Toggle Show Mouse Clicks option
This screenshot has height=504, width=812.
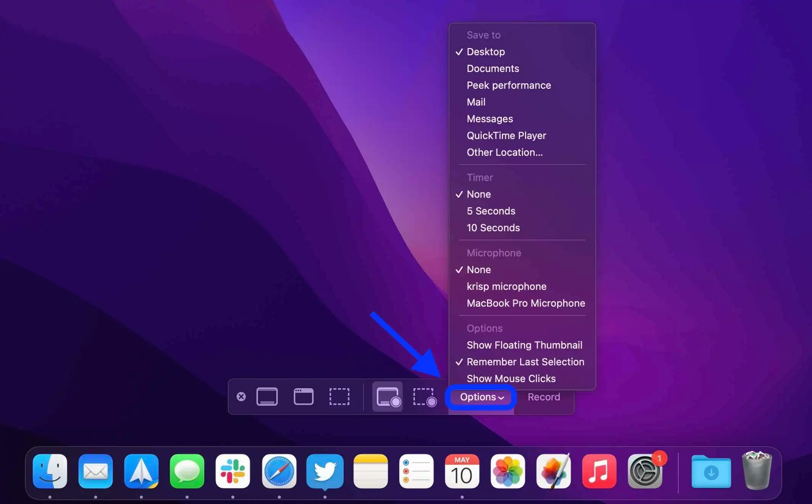511,378
